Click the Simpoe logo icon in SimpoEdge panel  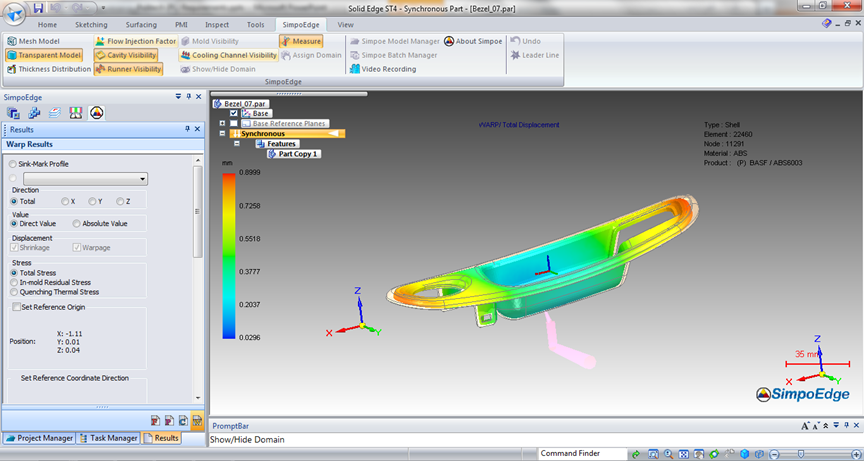point(97,113)
